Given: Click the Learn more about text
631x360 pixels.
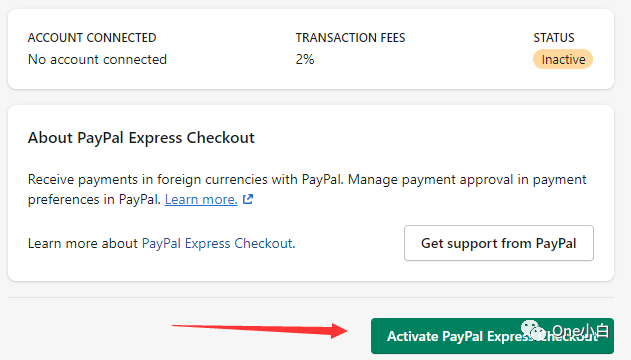Looking at the screenshot, I should 82,243.
